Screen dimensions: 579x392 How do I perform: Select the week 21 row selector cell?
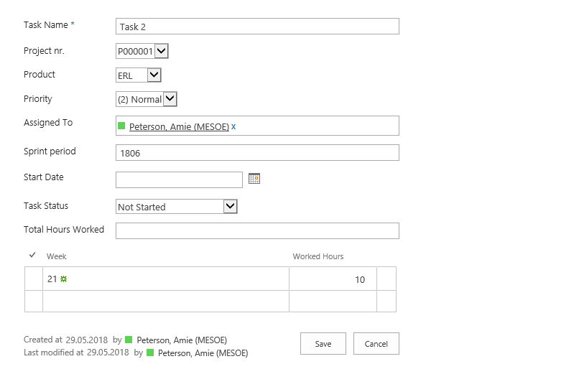34,279
